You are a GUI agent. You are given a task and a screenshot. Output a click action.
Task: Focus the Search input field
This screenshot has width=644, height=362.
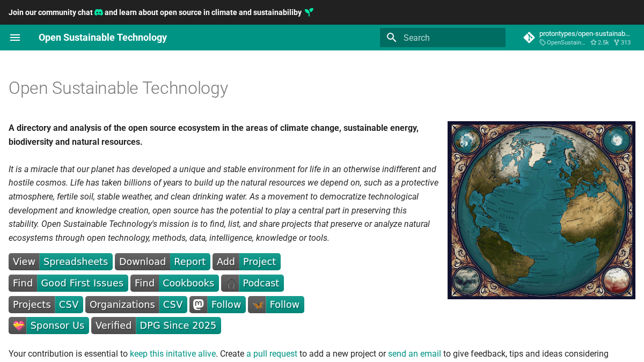(443, 38)
